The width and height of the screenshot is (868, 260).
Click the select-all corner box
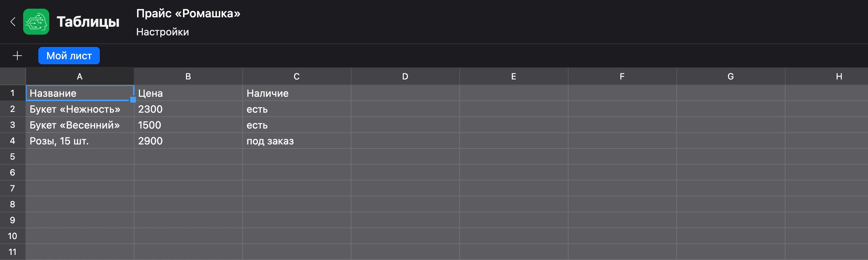tap(13, 76)
